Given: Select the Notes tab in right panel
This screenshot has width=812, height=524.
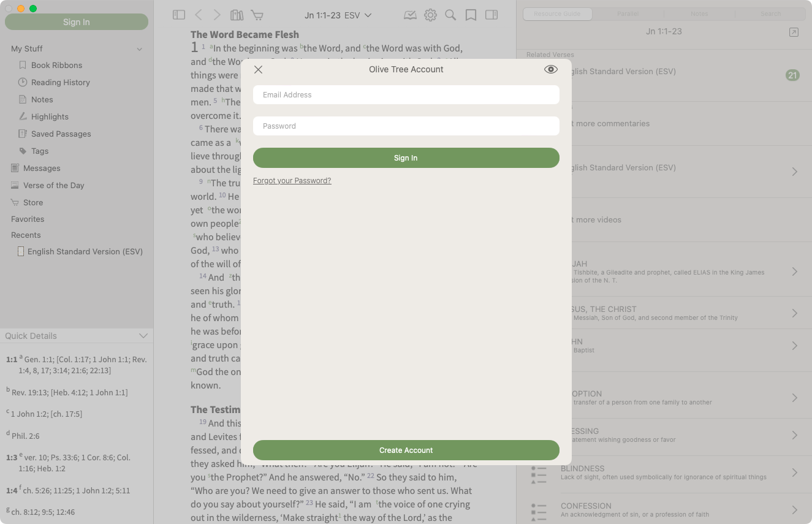Looking at the screenshot, I should click(x=699, y=13).
